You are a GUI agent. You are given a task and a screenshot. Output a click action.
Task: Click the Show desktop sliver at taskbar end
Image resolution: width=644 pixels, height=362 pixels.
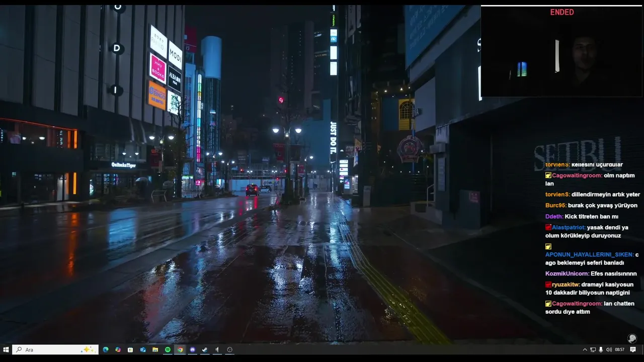click(642, 349)
